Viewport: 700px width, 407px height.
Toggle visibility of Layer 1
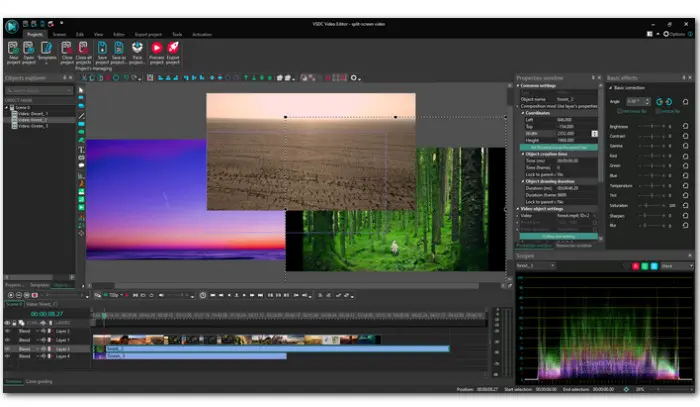pyautogui.click(x=7, y=340)
